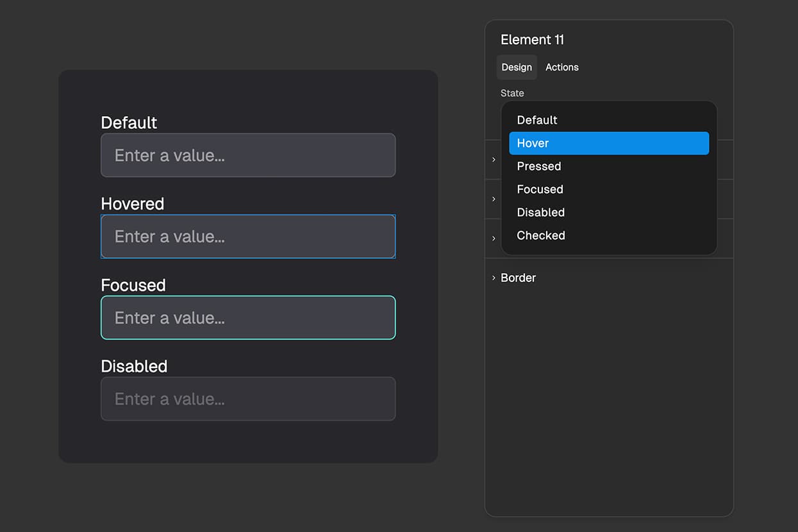Screen dimensions: 798x532
Task: Switch to the Actions tab
Action: coord(561,67)
